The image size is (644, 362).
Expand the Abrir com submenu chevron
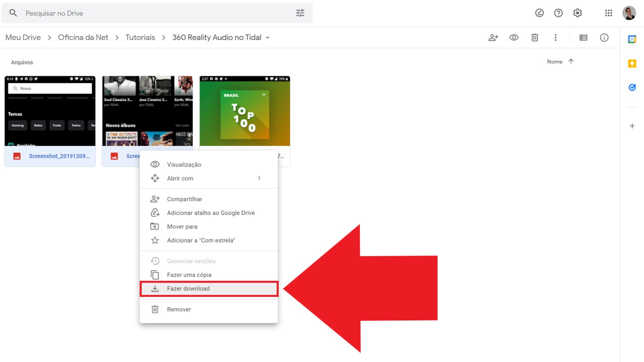[x=259, y=178]
